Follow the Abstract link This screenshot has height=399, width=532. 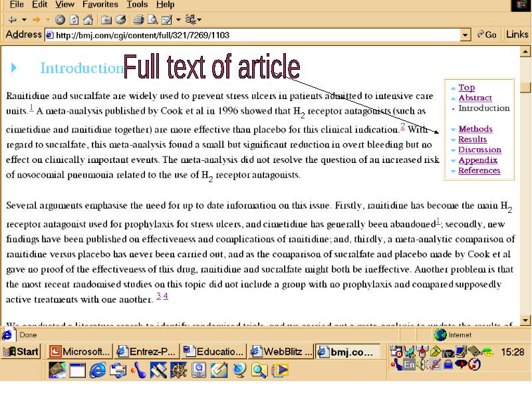475,98
